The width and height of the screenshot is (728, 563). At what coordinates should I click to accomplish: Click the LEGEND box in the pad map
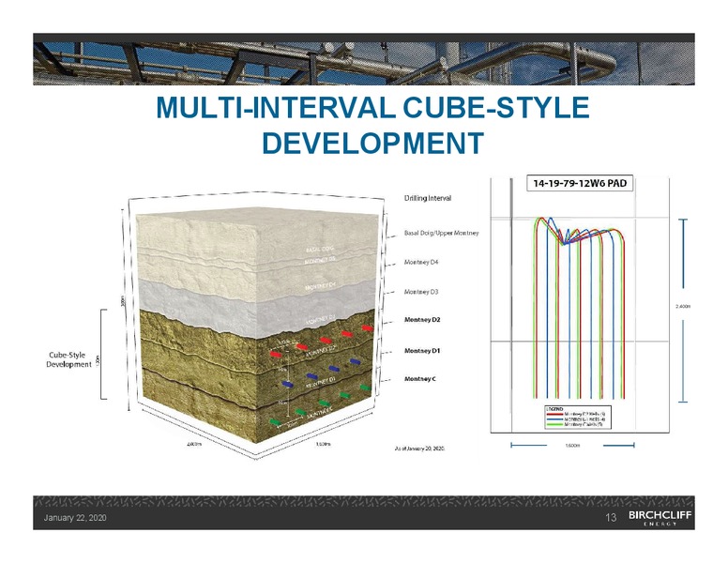[x=578, y=418]
